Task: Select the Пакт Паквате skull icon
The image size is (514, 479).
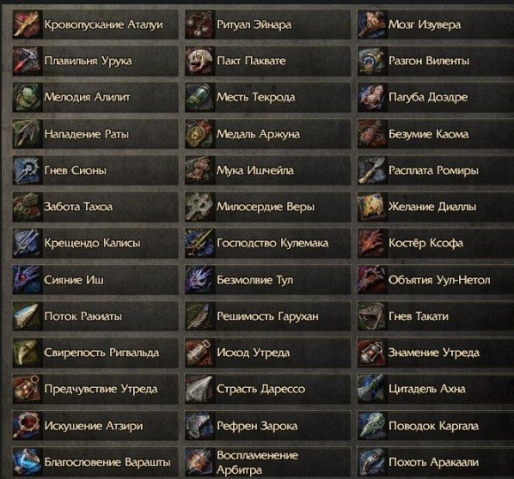Action: [200, 61]
